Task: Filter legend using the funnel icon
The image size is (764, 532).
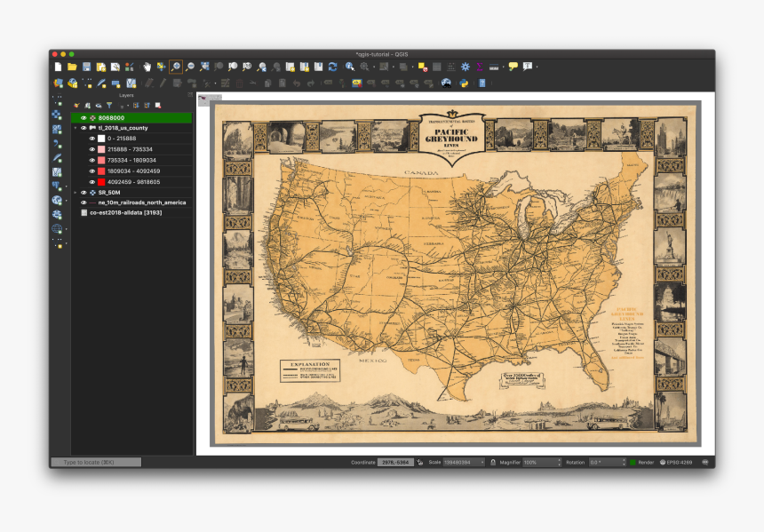Action: (109, 106)
